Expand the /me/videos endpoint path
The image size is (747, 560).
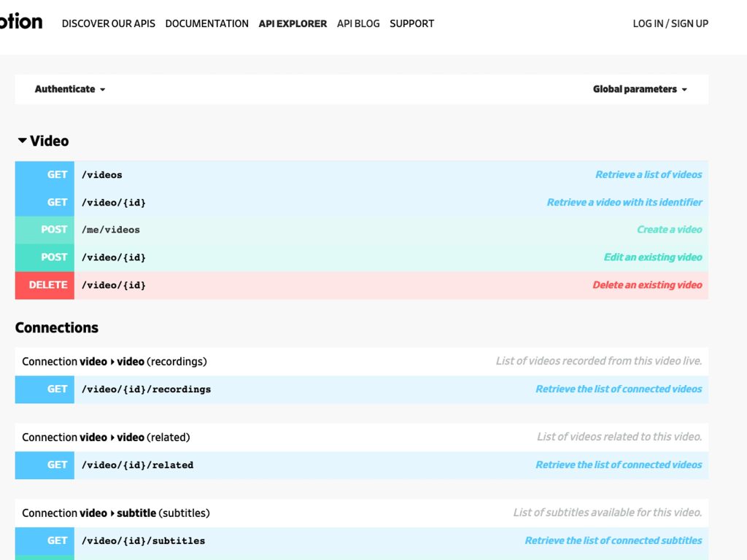111,230
